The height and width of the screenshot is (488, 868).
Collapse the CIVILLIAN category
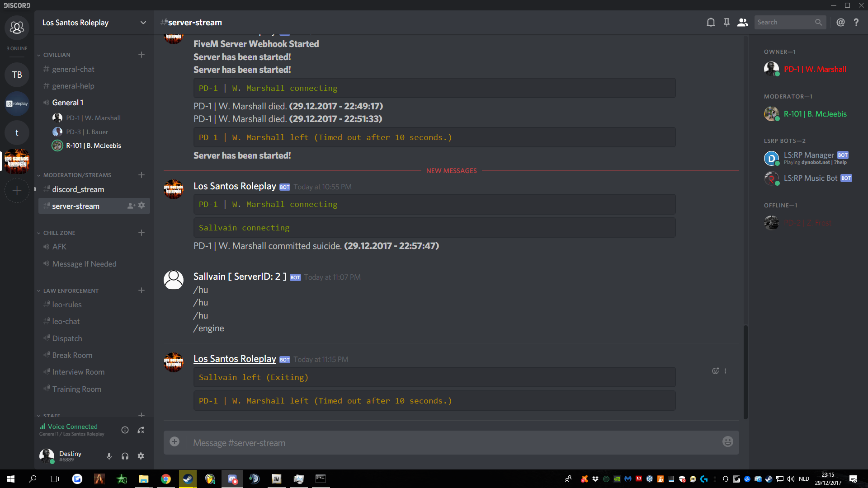coord(57,55)
